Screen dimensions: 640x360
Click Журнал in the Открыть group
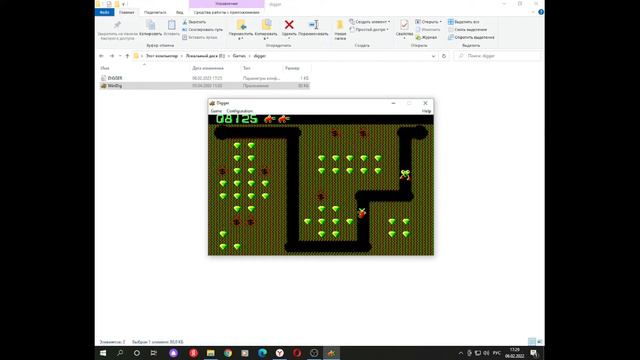pyautogui.click(x=426, y=37)
